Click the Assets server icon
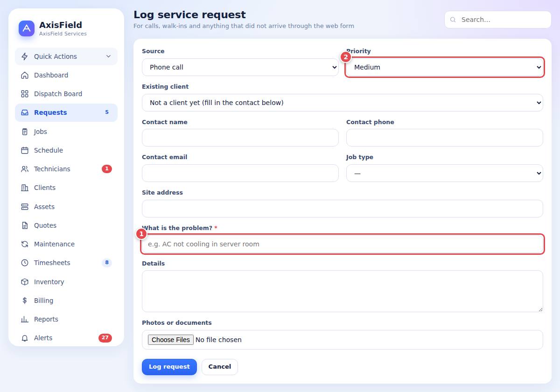 [25, 207]
